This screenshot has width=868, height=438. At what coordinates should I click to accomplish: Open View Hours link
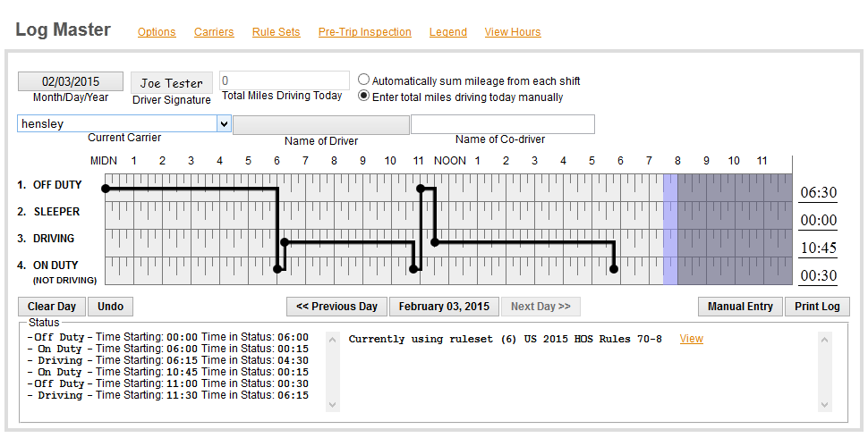pyautogui.click(x=513, y=32)
